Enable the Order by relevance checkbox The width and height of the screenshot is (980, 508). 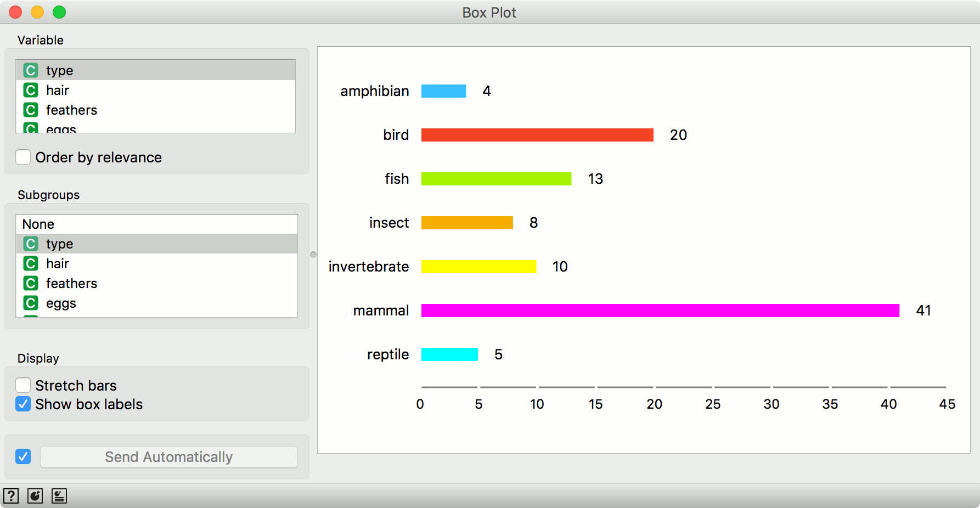coord(24,157)
